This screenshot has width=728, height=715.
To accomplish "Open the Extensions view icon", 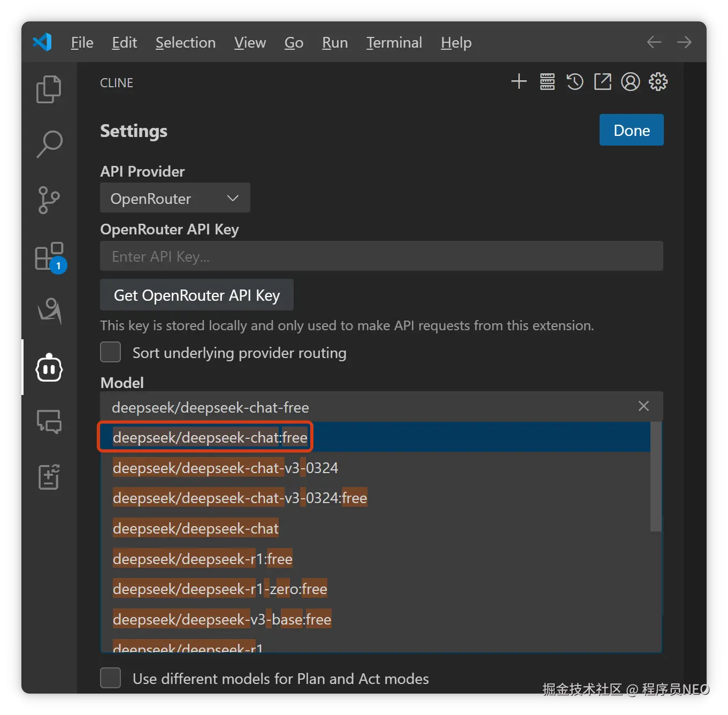I will click(x=49, y=256).
